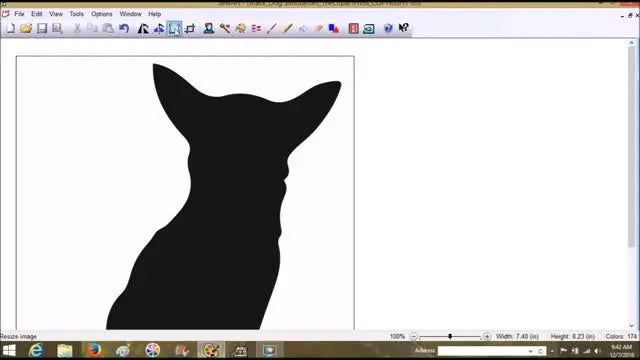Click the grayed Cut scissors icon
The height and width of the screenshot is (360, 640).
pos(77,28)
